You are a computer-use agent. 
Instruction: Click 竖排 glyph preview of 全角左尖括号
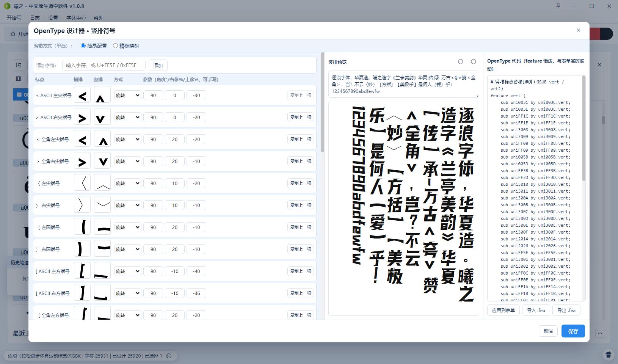102,139
